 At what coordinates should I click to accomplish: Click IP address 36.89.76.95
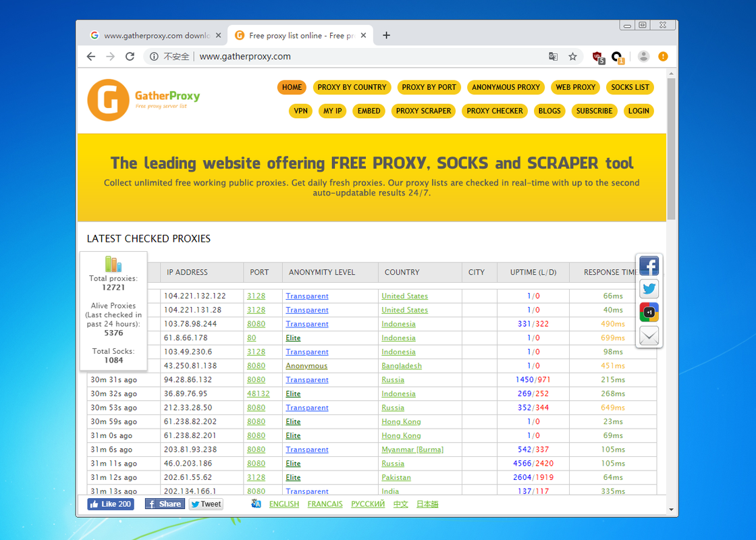(185, 394)
